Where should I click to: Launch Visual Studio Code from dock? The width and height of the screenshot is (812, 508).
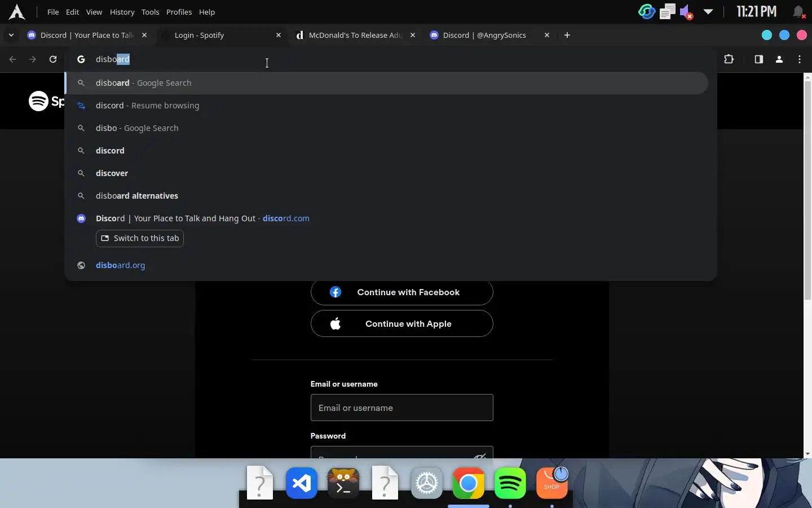[302, 483]
